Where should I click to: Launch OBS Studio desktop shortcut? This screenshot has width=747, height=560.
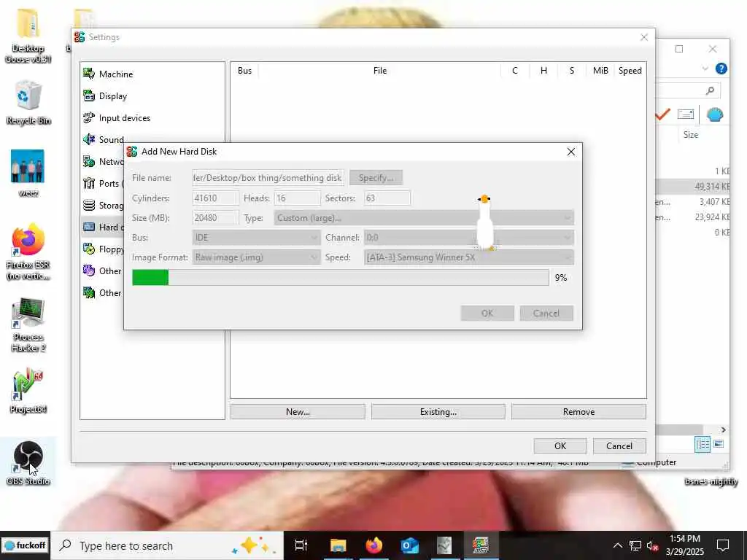(28, 463)
